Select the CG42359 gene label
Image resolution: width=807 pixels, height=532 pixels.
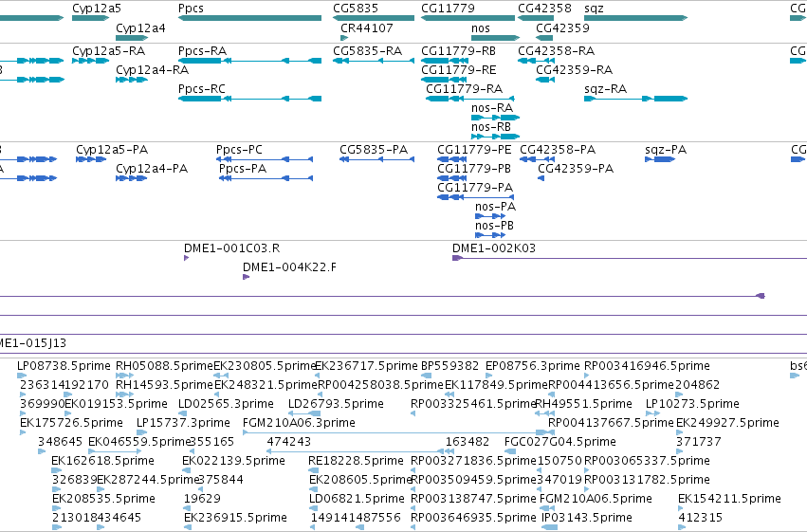[562, 28]
